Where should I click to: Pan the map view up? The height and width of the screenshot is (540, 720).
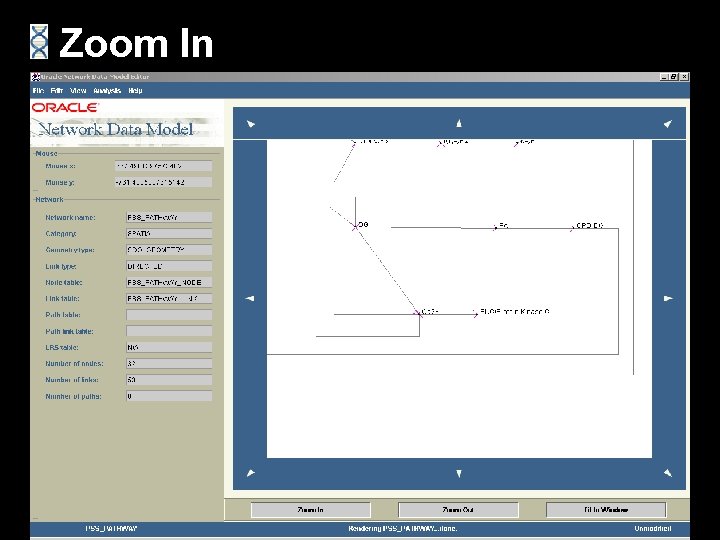point(459,124)
